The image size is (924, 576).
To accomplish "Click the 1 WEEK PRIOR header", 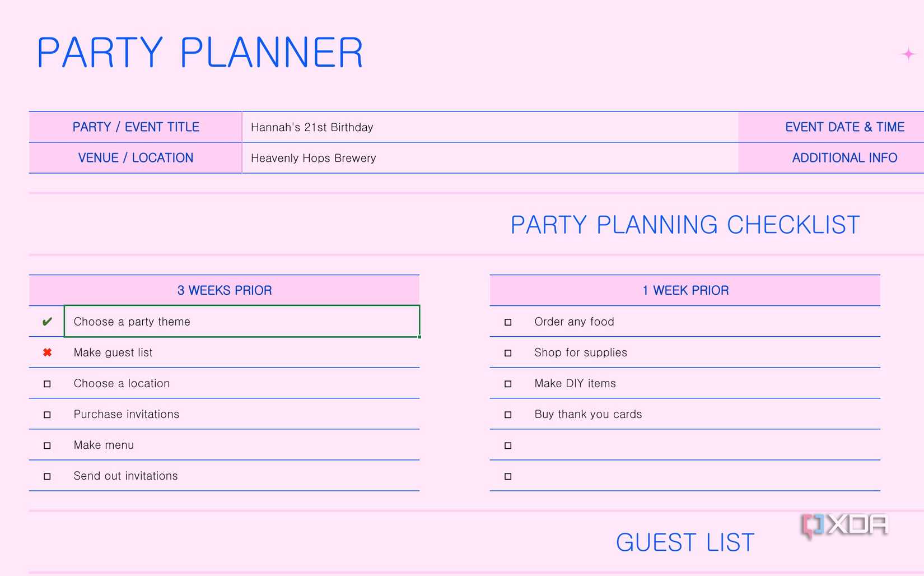I will click(x=685, y=290).
